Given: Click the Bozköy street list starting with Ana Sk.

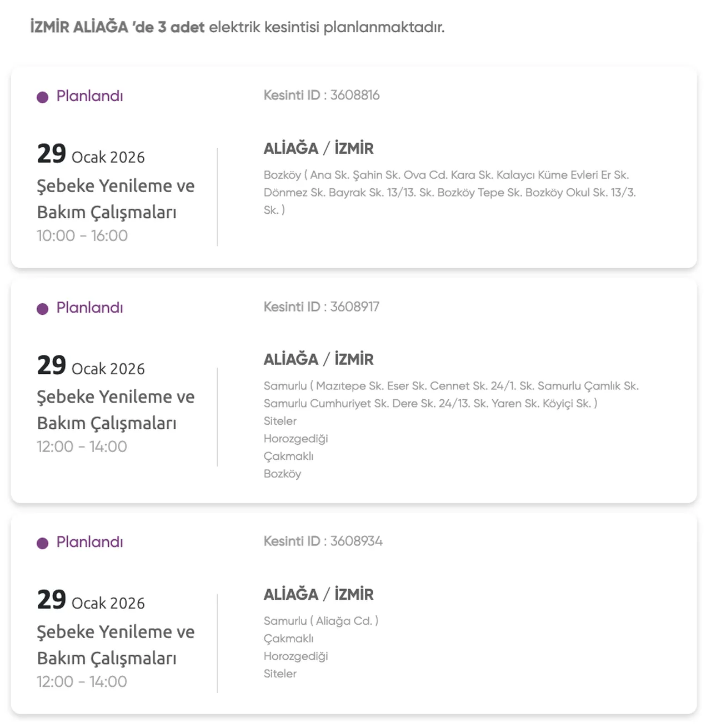Looking at the screenshot, I should (449, 192).
